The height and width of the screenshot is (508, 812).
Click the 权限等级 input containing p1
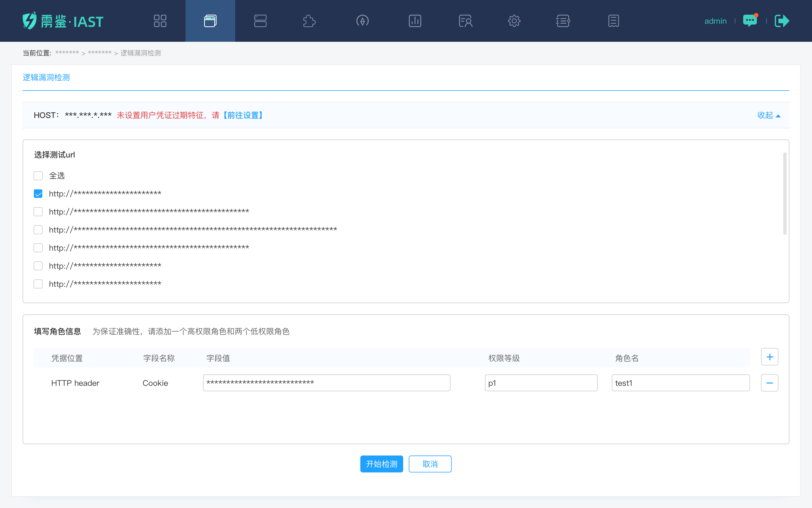(x=541, y=383)
